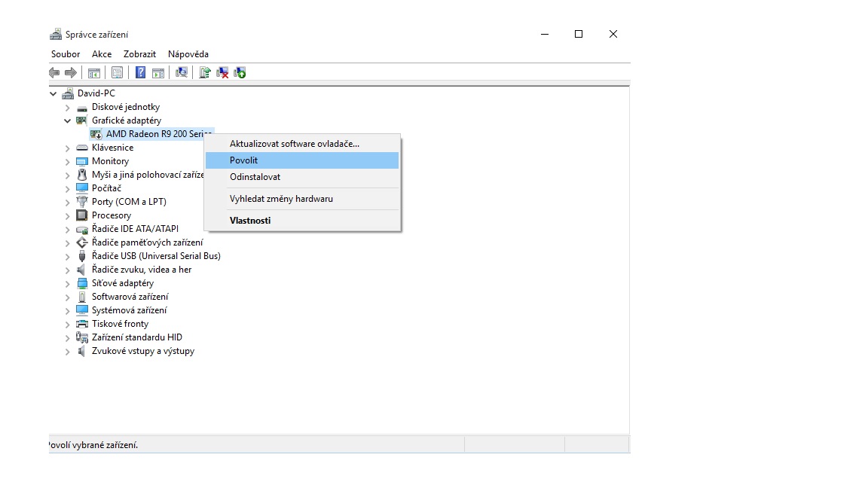Click the speaker icon for Řadiče zvuku

82,270
